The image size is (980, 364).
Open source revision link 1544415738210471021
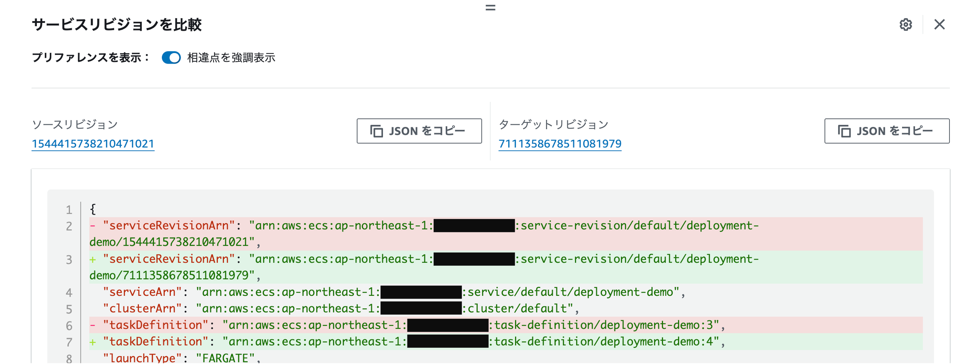tap(93, 144)
